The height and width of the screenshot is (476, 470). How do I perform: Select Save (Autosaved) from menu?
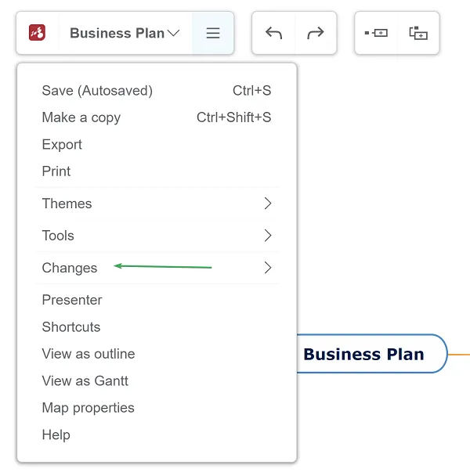pos(97,91)
